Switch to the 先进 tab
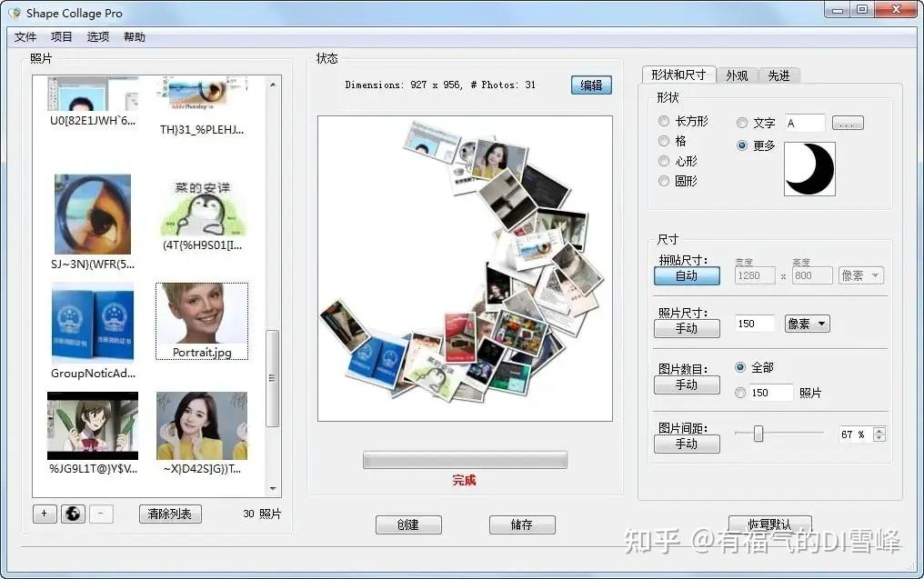Viewport: 924px width, 579px height. [x=779, y=75]
